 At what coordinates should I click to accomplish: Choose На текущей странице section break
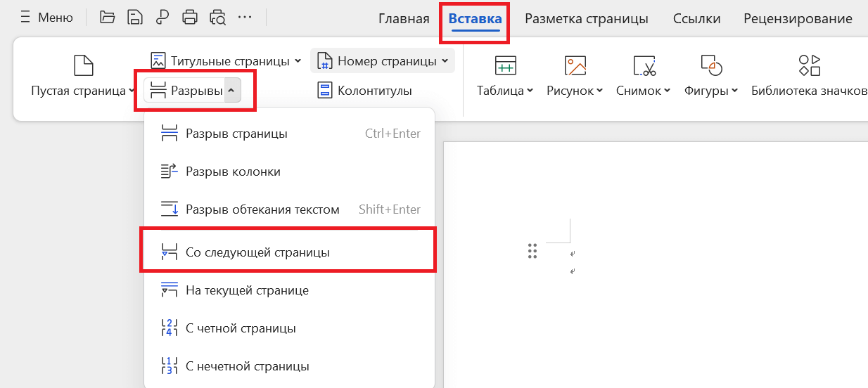(289, 290)
